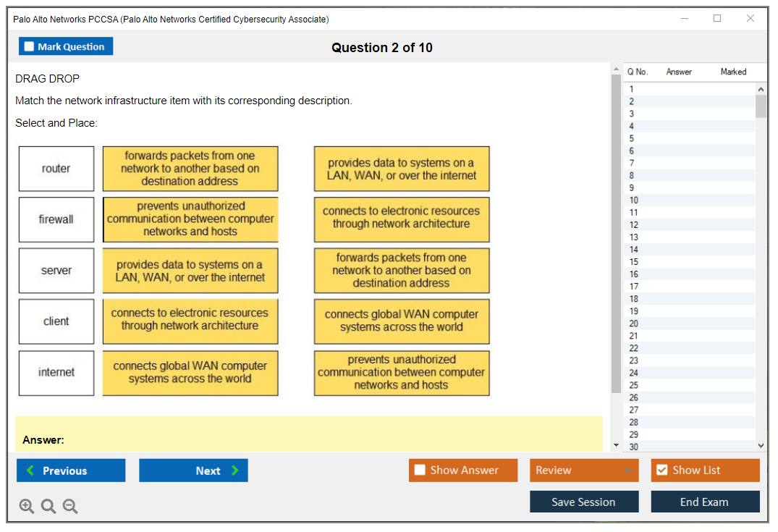Jump to question 22 in list
Viewport: 778px width, 532px height.
coord(634,348)
